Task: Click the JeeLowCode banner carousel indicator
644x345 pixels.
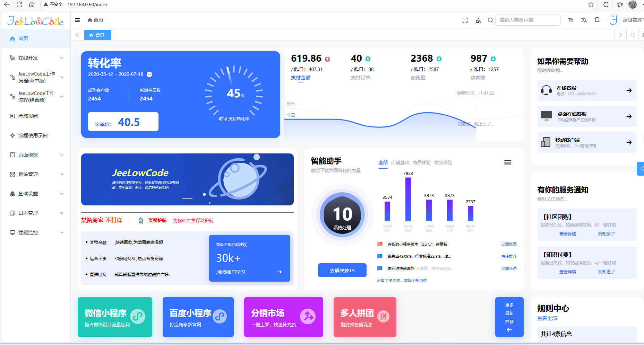Action: point(187,198)
